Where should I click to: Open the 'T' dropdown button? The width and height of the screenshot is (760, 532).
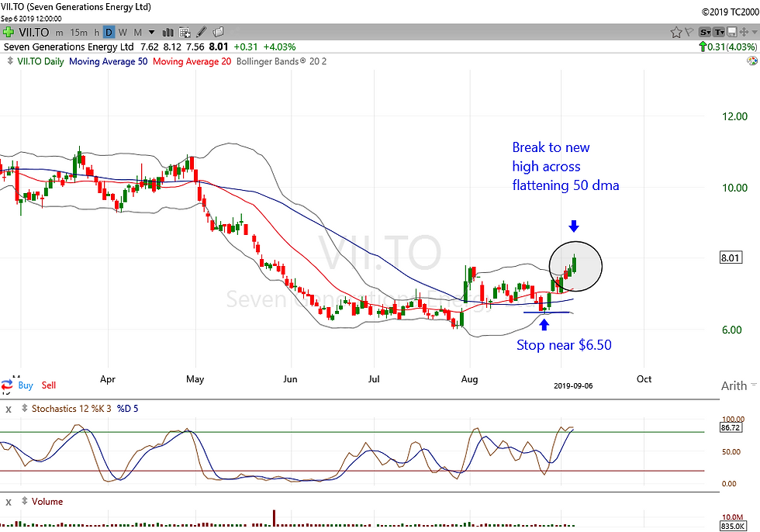pos(720,33)
